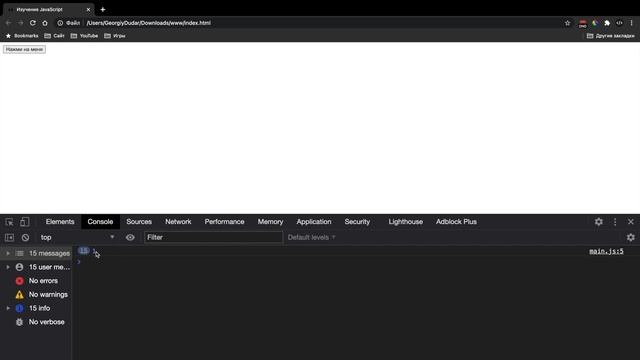Open the extensions puzzle icon
The image size is (640, 360).
(x=607, y=23)
